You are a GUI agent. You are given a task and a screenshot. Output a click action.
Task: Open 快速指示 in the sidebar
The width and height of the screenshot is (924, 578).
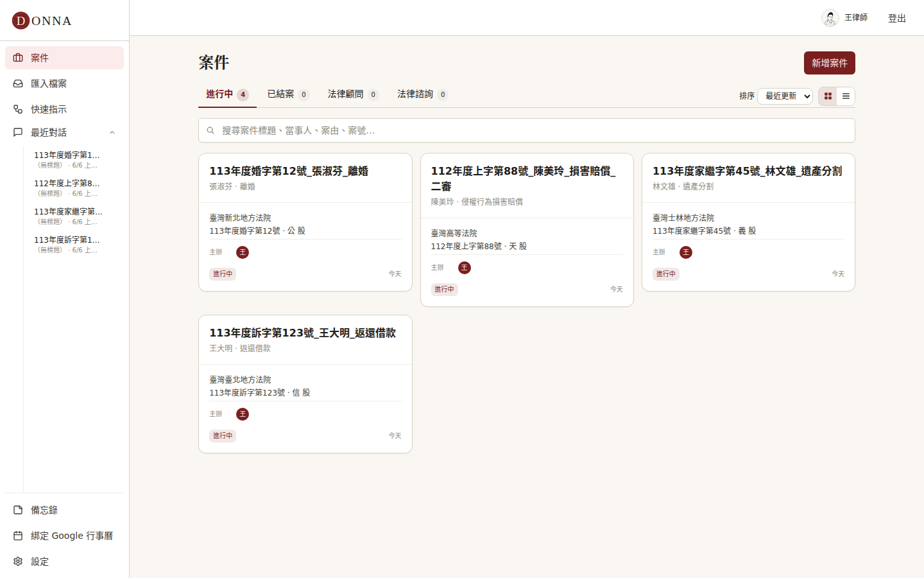pyautogui.click(x=64, y=109)
